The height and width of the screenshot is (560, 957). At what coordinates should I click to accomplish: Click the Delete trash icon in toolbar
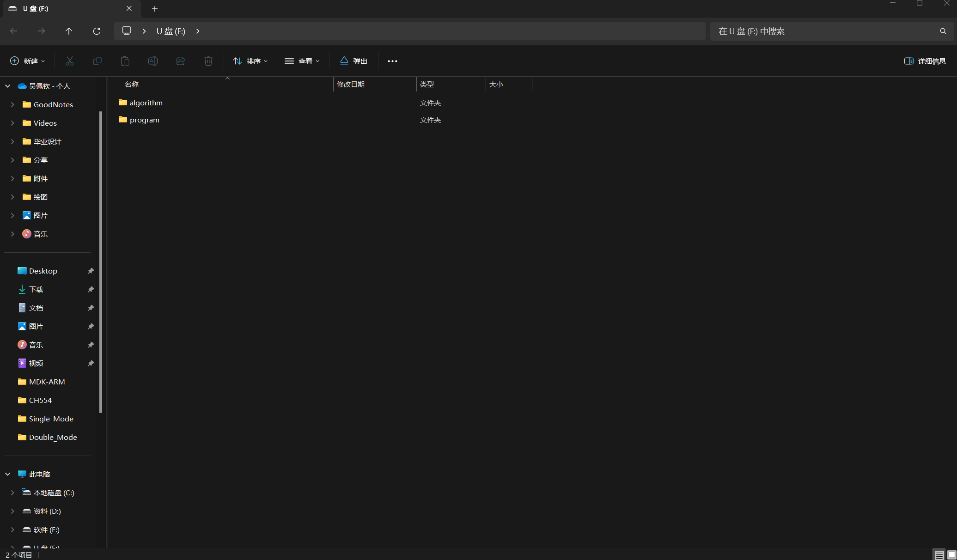coord(208,61)
